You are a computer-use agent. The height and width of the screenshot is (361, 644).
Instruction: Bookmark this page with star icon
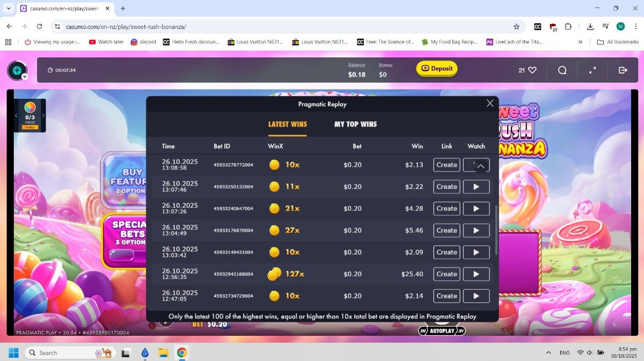tap(516, 26)
